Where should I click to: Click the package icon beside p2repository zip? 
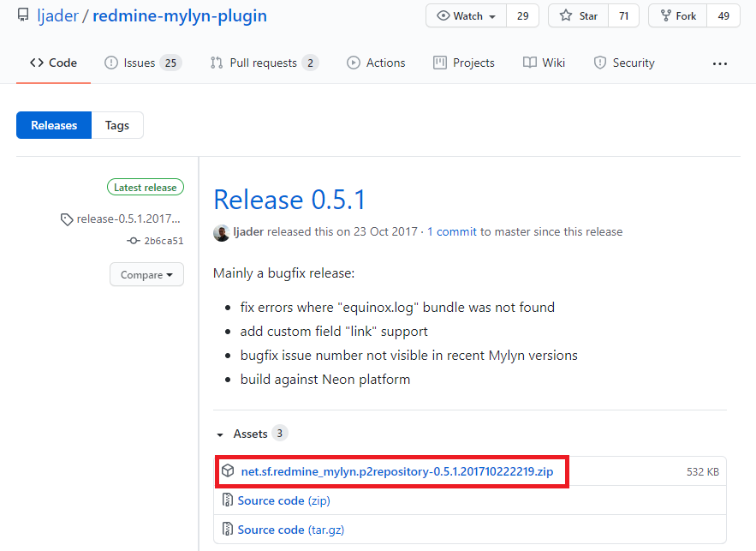click(x=228, y=470)
